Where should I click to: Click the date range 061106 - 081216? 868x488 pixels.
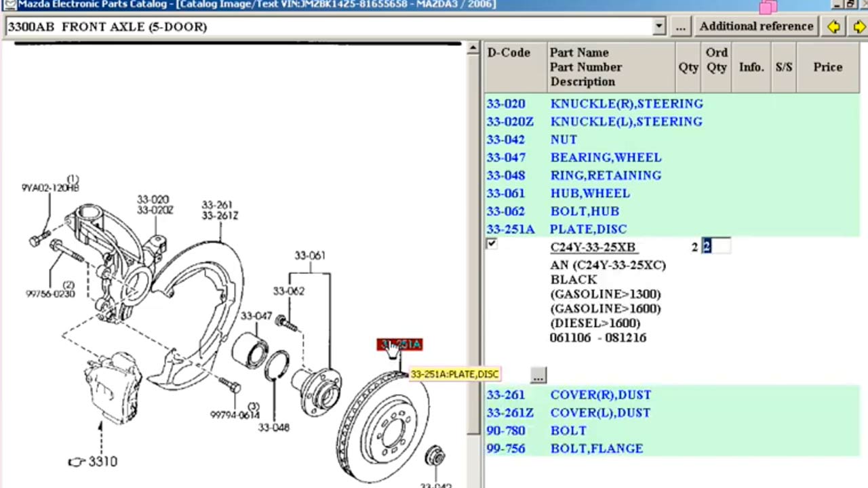tap(598, 338)
